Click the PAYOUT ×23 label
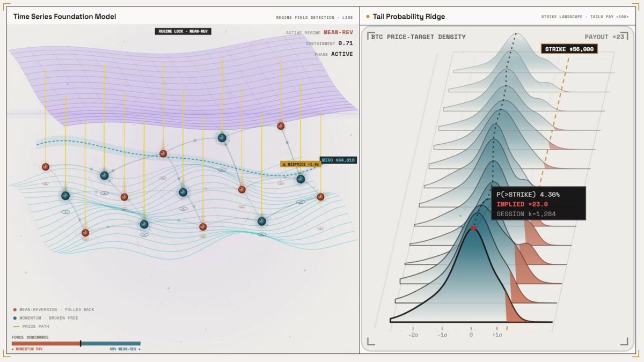644x362 pixels. point(605,37)
